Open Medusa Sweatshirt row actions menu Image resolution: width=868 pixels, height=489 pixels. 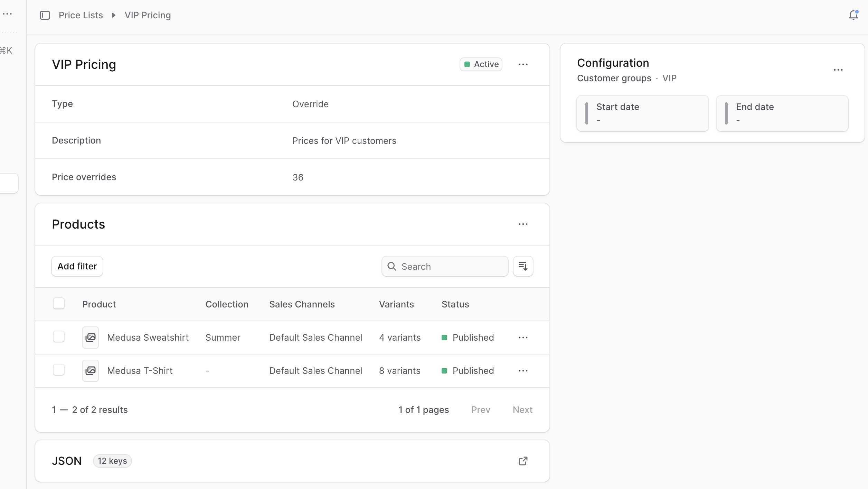point(523,338)
